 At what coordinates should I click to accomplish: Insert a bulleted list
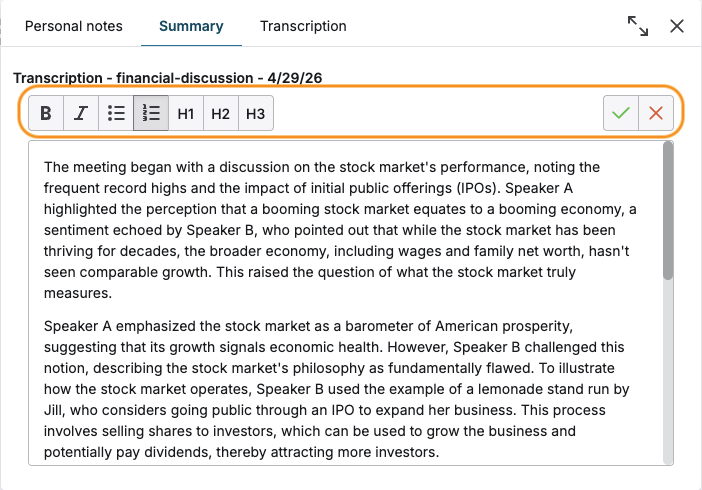(x=116, y=113)
